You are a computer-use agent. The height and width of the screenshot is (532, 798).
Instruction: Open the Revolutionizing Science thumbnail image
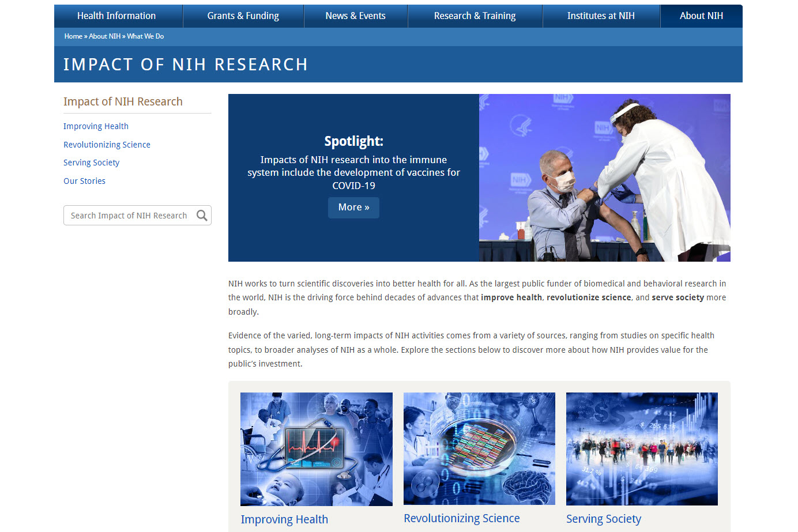479,448
